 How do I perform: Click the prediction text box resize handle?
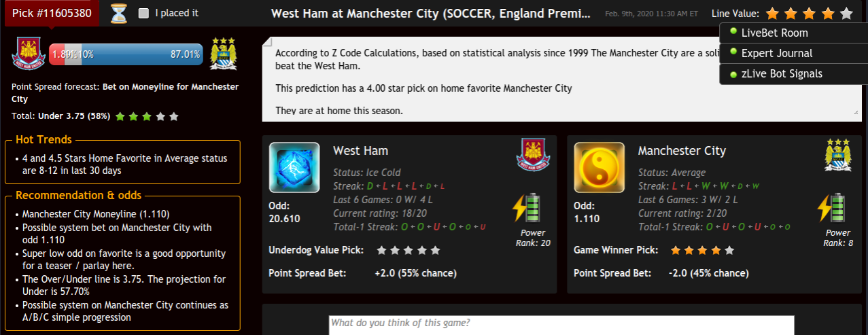pos(854,112)
